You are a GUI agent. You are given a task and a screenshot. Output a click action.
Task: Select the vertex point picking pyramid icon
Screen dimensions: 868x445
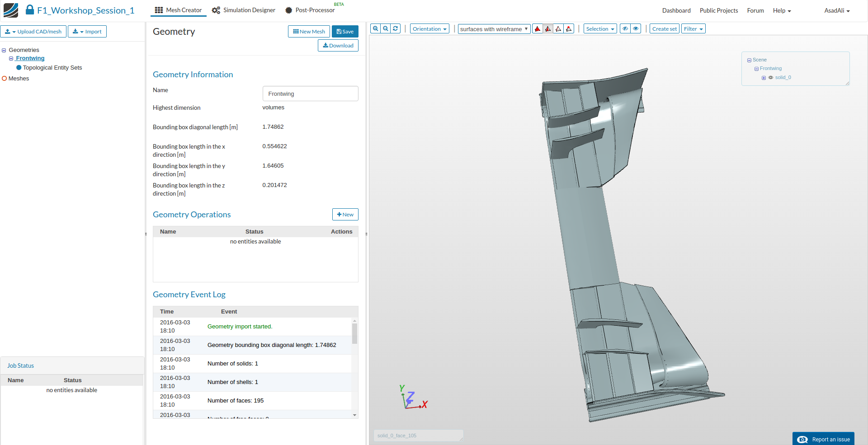pyautogui.click(x=569, y=29)
